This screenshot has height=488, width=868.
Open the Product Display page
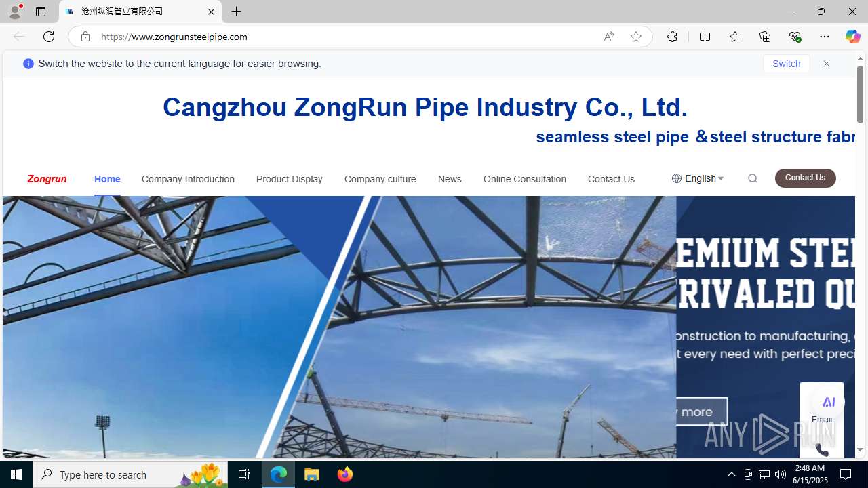tap(290, 179)
